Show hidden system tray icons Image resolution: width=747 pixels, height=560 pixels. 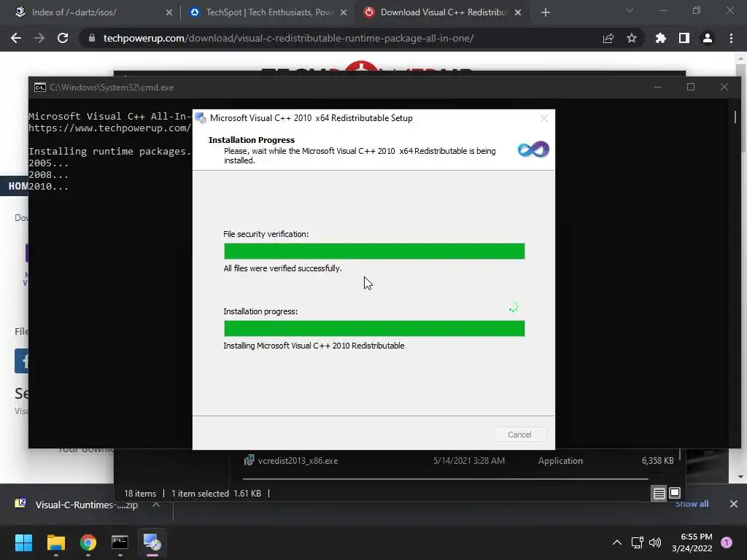click(x=617, y=542)
